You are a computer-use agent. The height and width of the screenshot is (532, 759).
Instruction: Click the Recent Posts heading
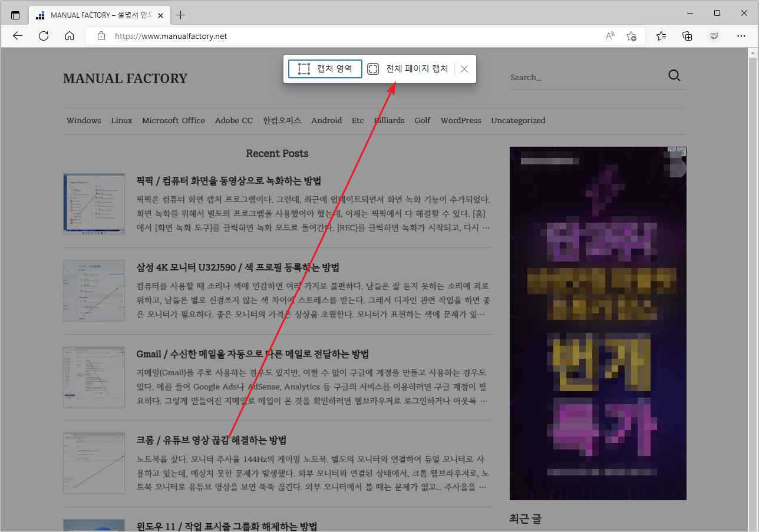[277, 153]
